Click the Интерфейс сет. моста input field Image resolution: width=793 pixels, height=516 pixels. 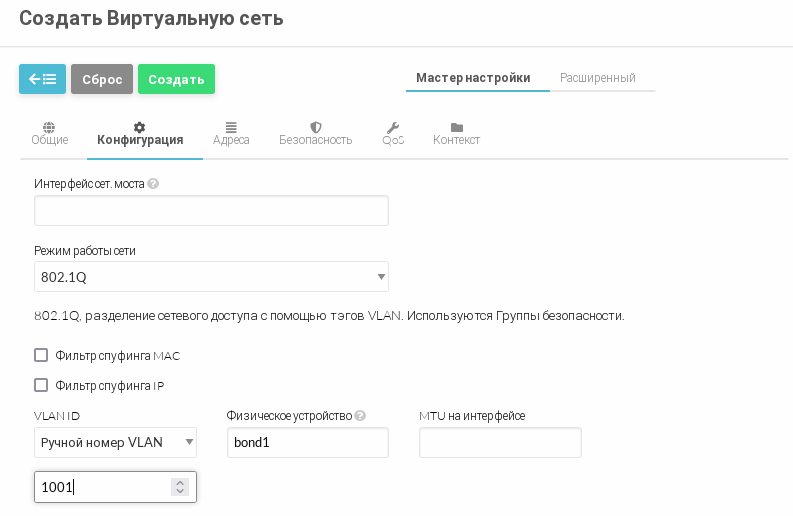211,211
